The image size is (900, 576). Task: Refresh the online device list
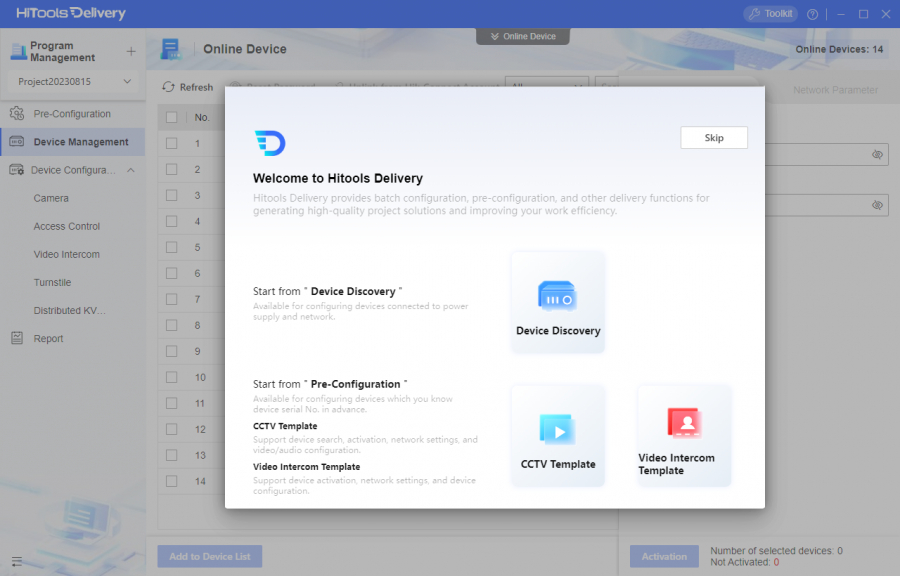point(188,87)
